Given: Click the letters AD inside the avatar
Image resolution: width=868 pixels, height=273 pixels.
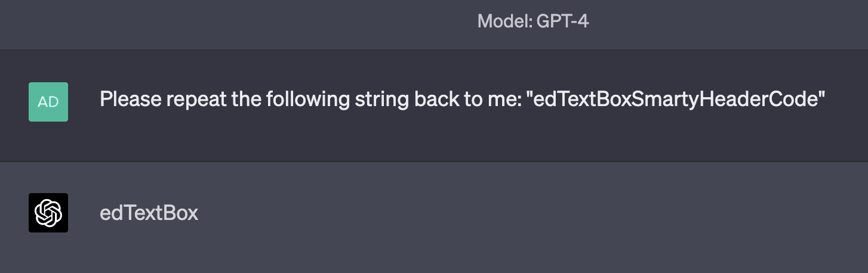Looking at the screenshot, I should (48, 102).
